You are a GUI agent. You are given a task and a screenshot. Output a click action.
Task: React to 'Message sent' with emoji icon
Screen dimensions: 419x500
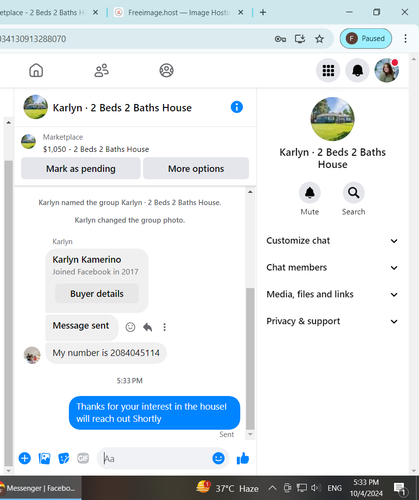point(130,327)
